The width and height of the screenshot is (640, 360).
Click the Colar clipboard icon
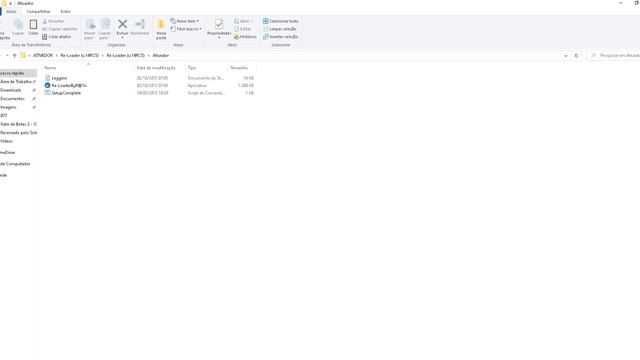tap(33, 25)
